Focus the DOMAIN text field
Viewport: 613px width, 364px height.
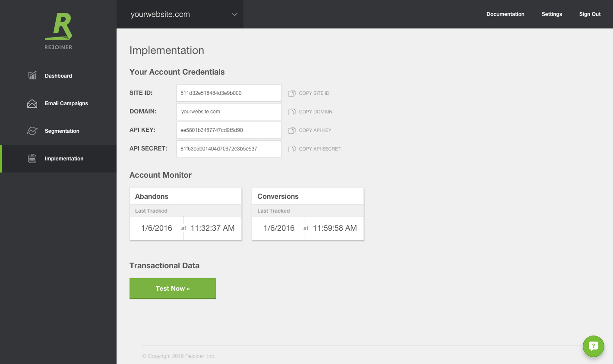click(x=229, y=112)
